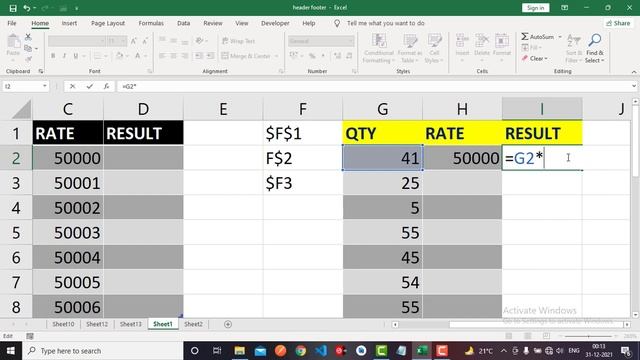Confirm the formula with the checkmark
Image resolution: width=640 pixels, height=360 pixels.
coord(89,86)
